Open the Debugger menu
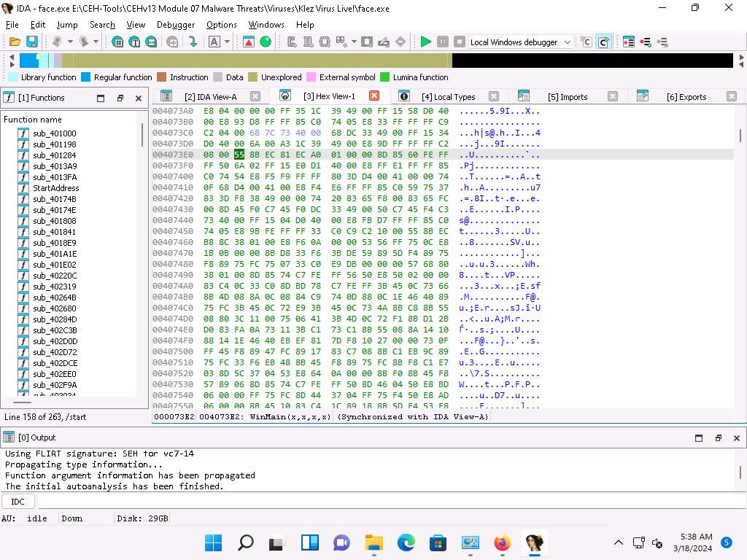 click(x=176, y=24)
